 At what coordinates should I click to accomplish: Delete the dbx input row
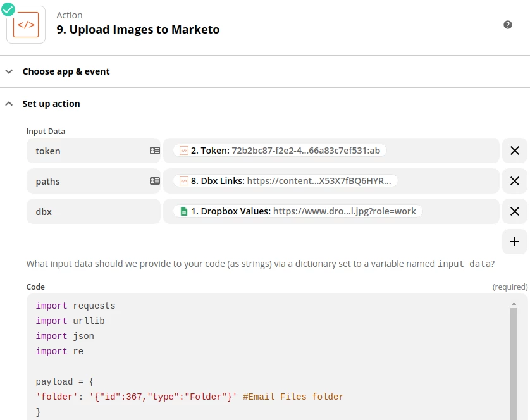tap(515, 211)
